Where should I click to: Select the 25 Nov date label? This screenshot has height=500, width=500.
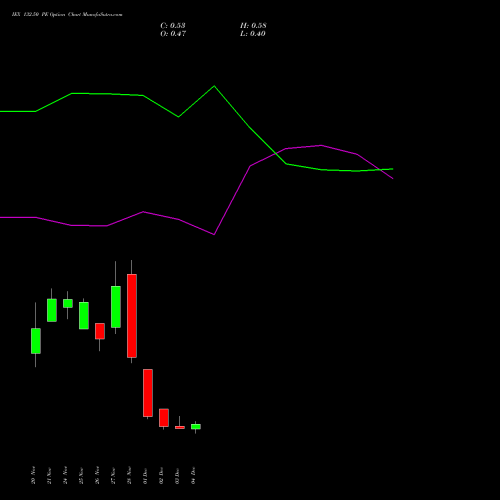tap(81, 475)
